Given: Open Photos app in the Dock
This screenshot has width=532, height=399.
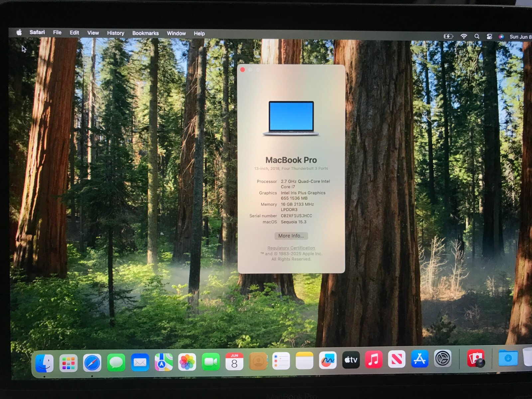Looking at the screenshot, I should [187, 362].
